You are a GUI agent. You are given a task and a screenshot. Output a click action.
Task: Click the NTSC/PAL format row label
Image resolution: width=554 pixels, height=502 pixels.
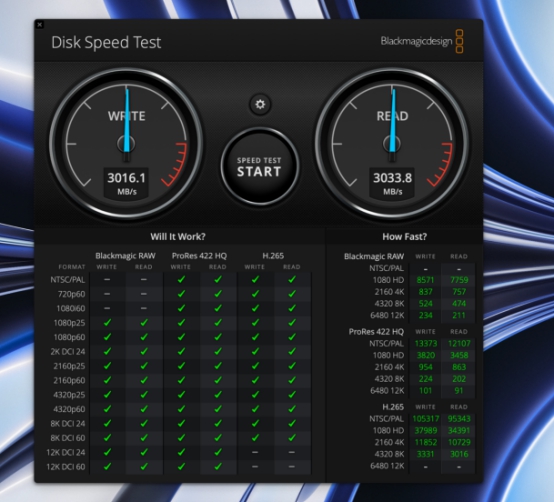click(68, 280)
